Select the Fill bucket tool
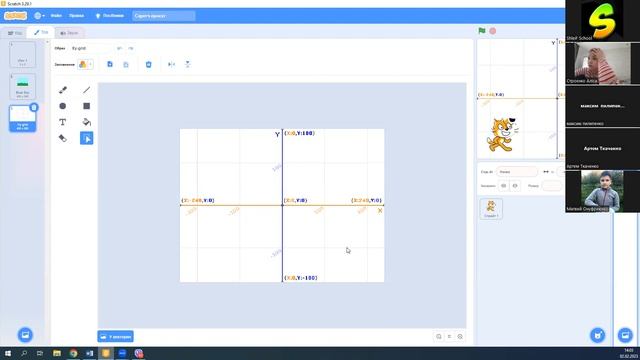This screenshot has height=360, width=640. 87,122
